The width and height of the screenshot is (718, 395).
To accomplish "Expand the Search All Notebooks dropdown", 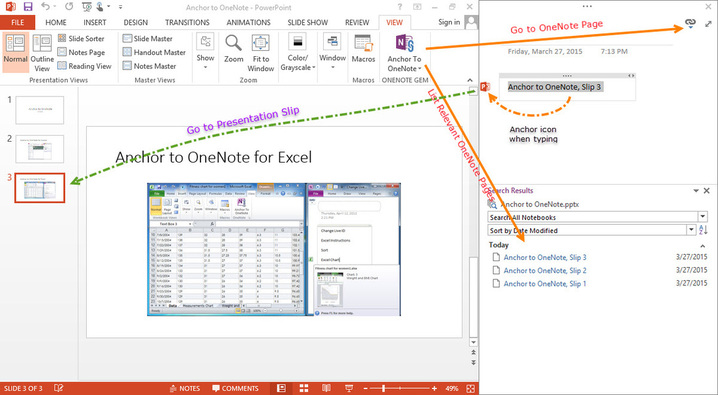I will [703, 217].
